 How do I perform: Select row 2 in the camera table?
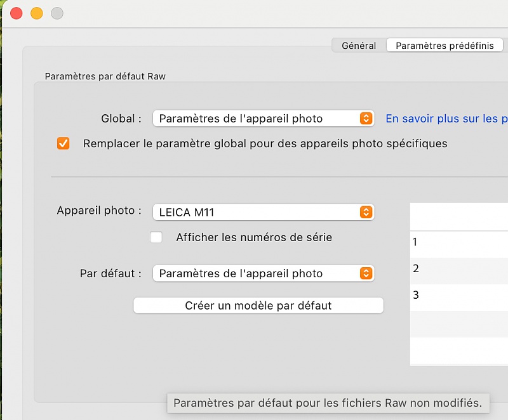[x=458, y=268]
